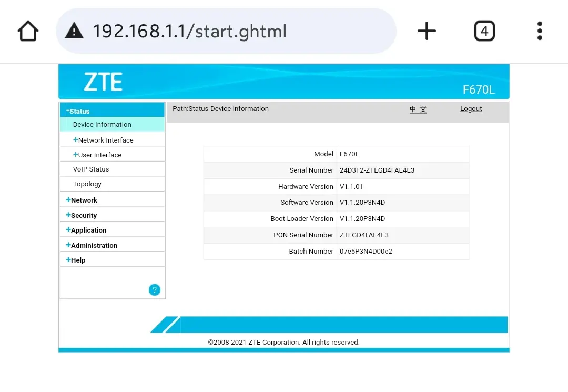Click the Serial Number label
Viewport: 568px width, 392px height.
tap(311, 170)
